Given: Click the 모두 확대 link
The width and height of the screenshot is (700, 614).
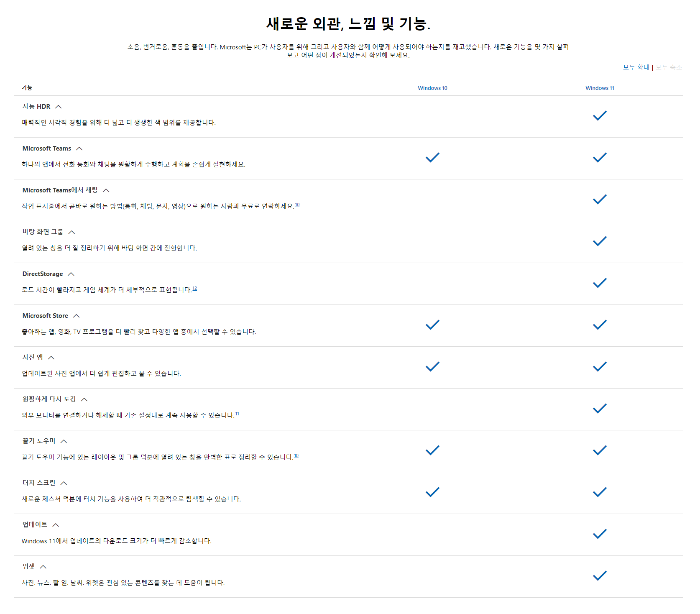Looking at the screenshot, I should 636,67.
